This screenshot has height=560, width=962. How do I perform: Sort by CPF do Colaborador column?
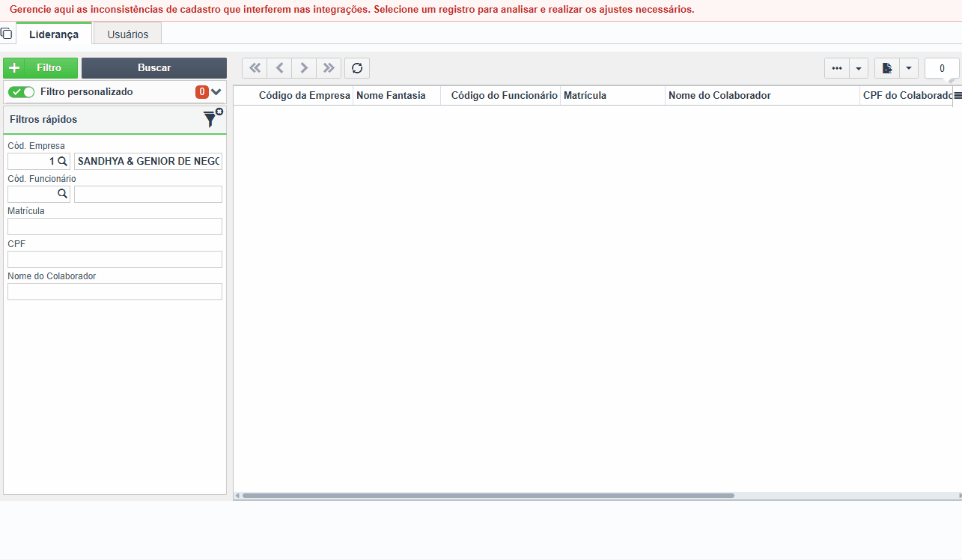click(906, 95)
